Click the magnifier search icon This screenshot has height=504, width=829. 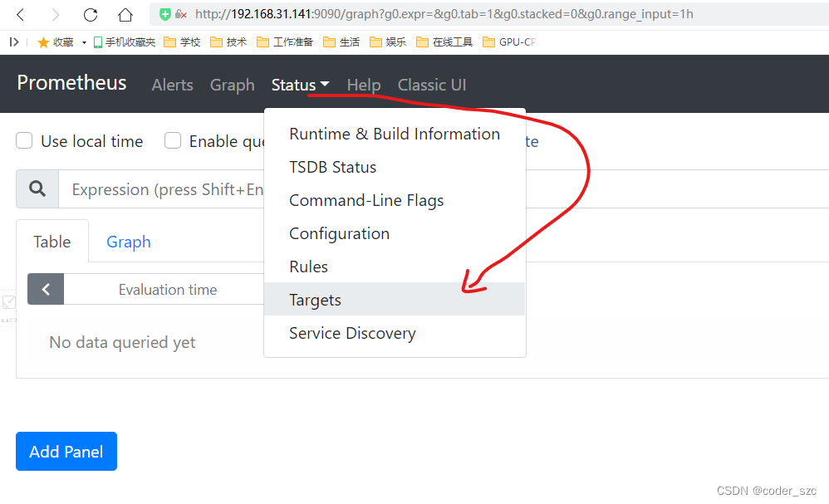click(x=37, y=188)
